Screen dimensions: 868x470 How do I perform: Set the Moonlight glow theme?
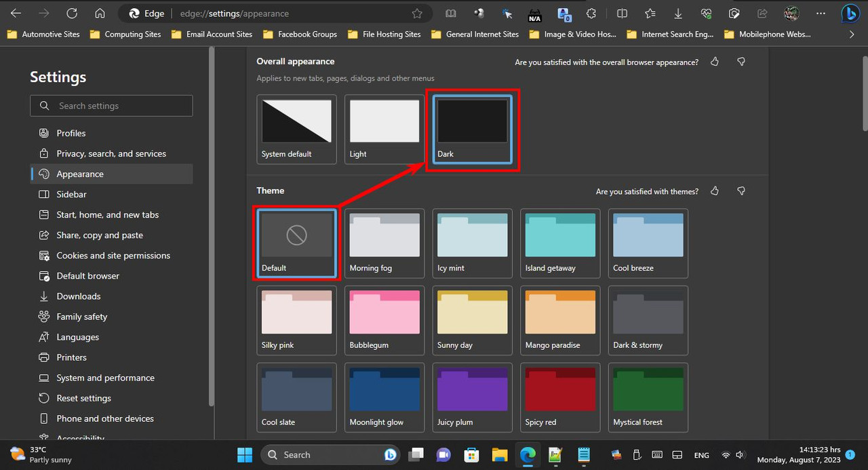(x=384, y=397)
